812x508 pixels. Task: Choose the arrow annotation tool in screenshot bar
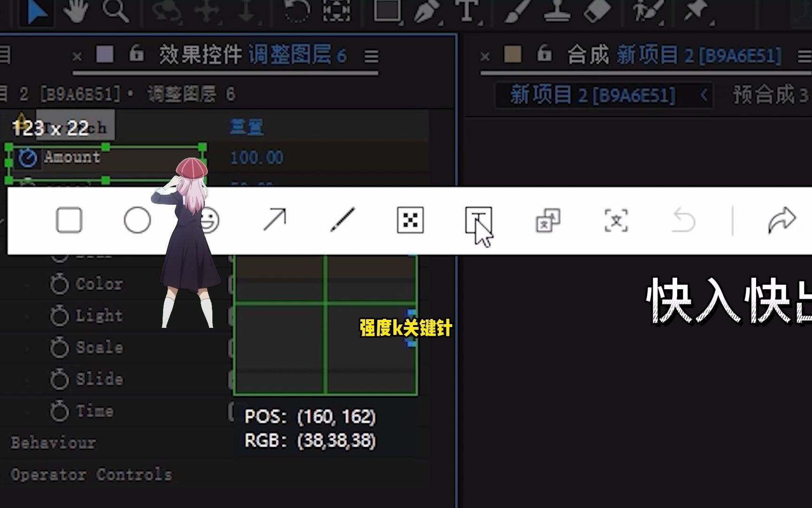(x=274, y=220)
